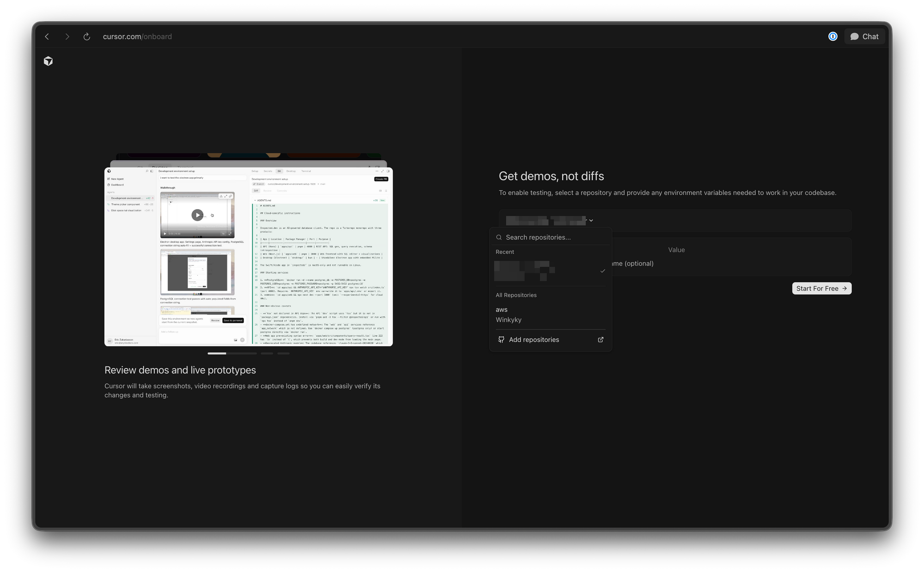Click the search magnifier icon in repository list
924x573 pixels.
(x=499, y=237)
